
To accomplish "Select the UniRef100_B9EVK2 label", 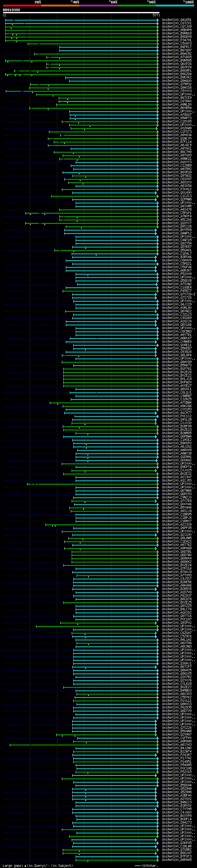I will (x=177, y=78).
